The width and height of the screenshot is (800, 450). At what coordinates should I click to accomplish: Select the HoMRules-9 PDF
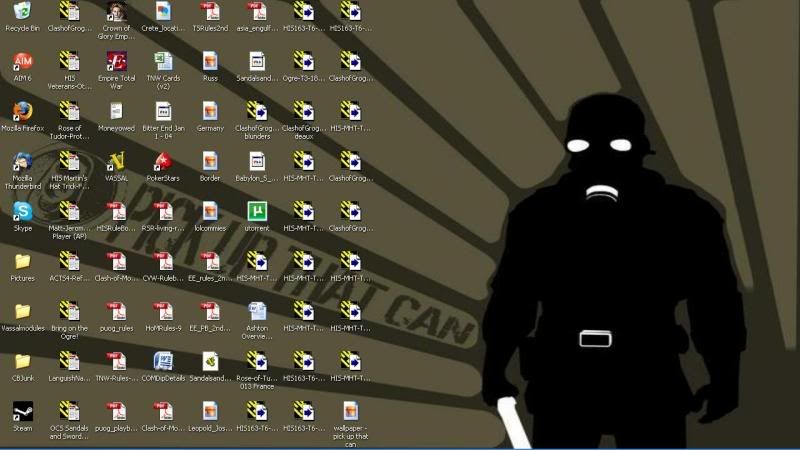click(x=163, y=311)
